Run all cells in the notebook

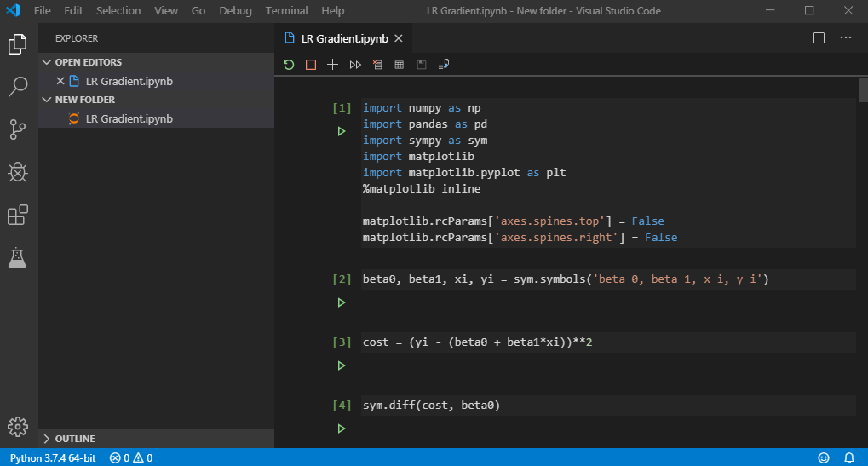coord(355,65)
